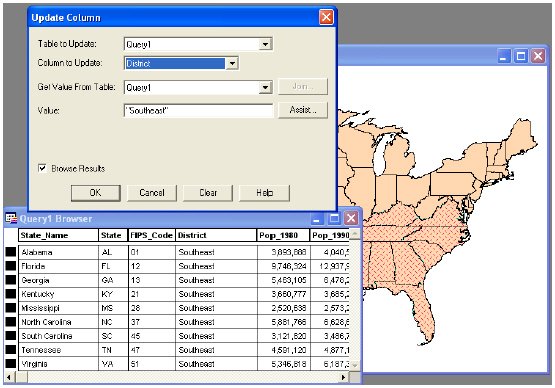Click the Virginia state name cell
Viewport: 555px width, 388px height.
coord(58,364)
